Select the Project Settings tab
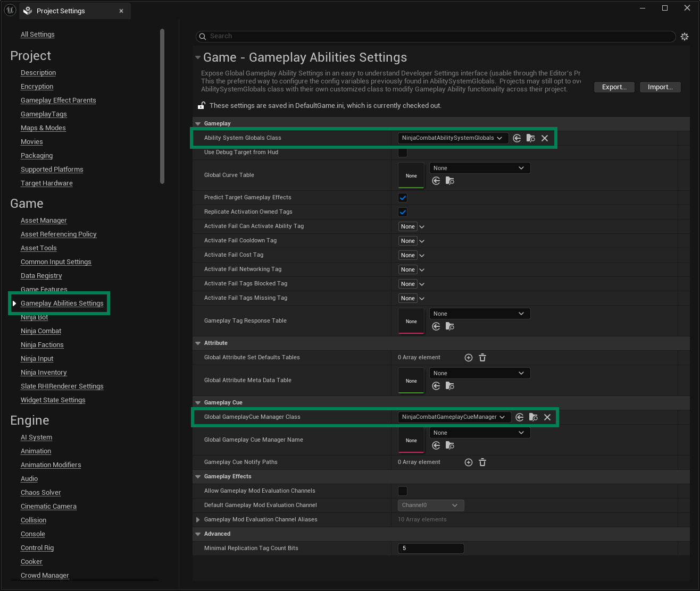700x591 pixels. [x=61, y=11]
